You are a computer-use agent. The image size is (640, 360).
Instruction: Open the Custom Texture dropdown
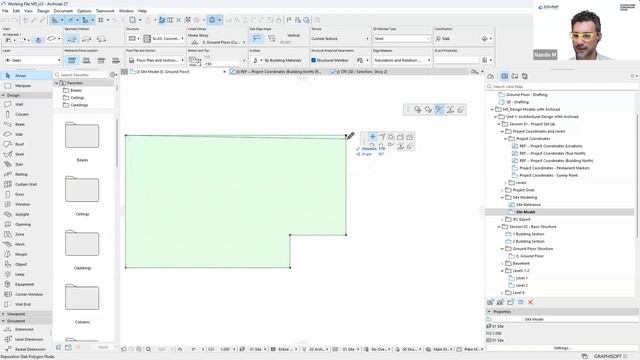coord(340,38)
